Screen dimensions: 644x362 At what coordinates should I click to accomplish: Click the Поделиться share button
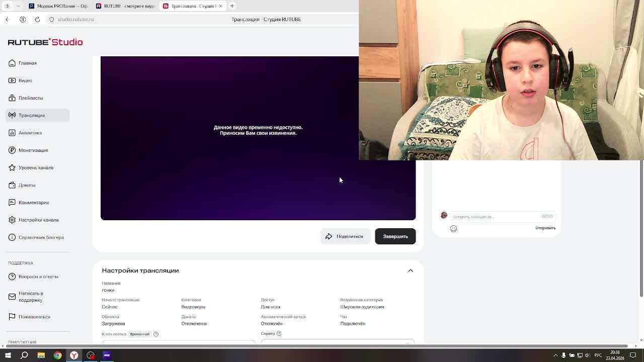coord(345,236)
